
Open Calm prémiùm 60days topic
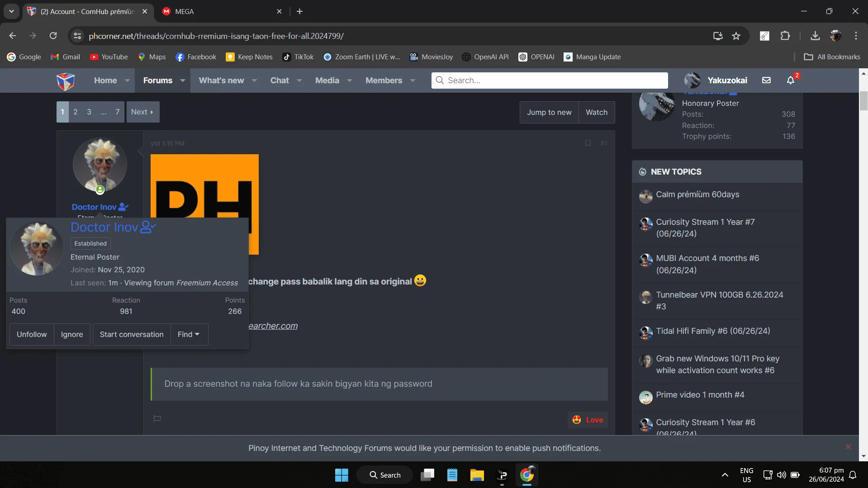(x=697, y=194)
